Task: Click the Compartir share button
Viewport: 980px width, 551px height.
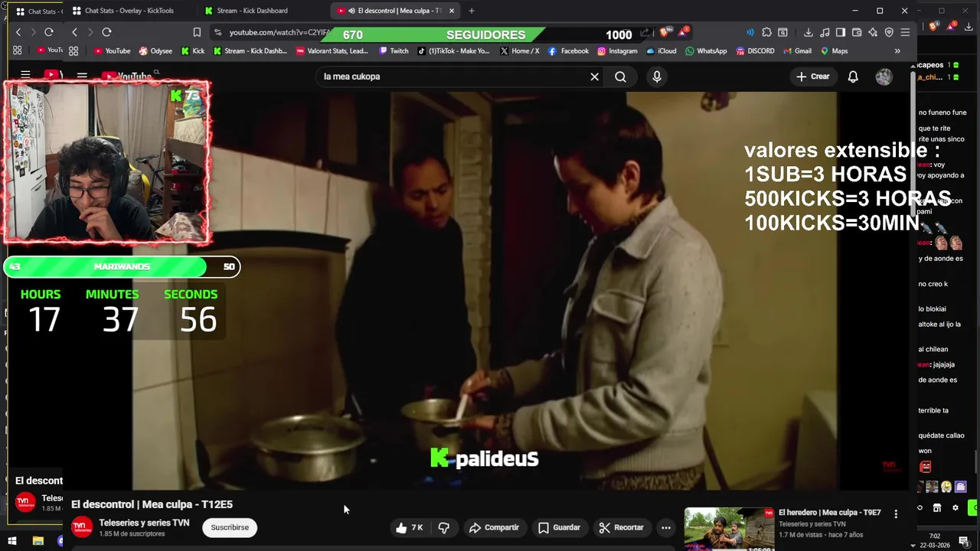Action: 494,527
